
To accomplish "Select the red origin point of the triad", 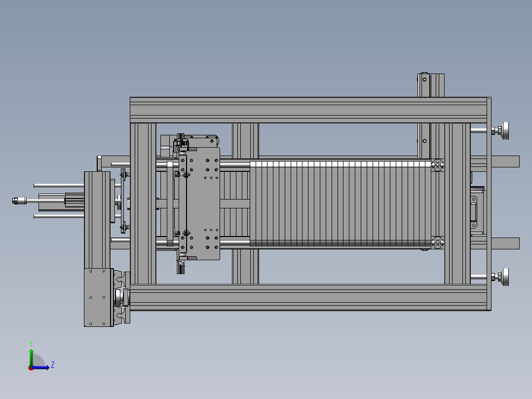I will pyautogui.click(x=31, y=368).
